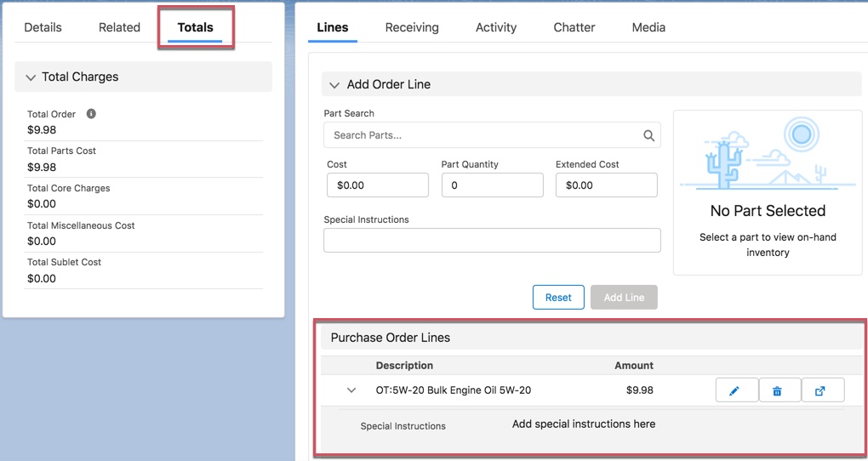Collapse the Total Charges section
This screenshot has height=461, width=868.
click(31, 77)
